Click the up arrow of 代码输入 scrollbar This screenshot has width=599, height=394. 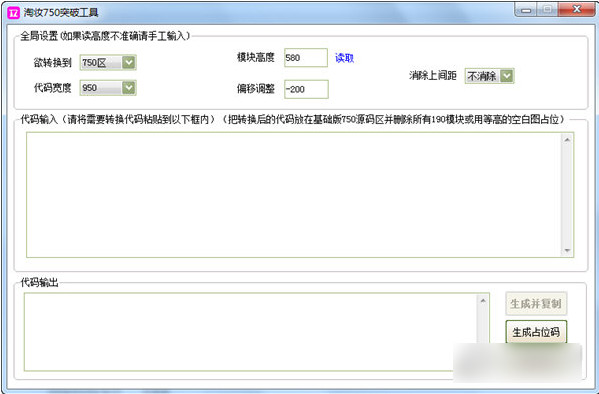click(567, 140)
